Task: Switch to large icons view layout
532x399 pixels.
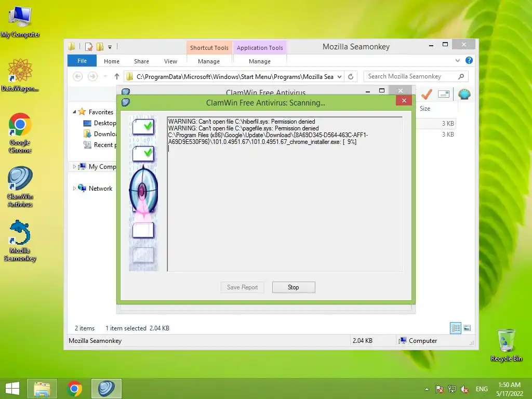Action: click(467, 328)
